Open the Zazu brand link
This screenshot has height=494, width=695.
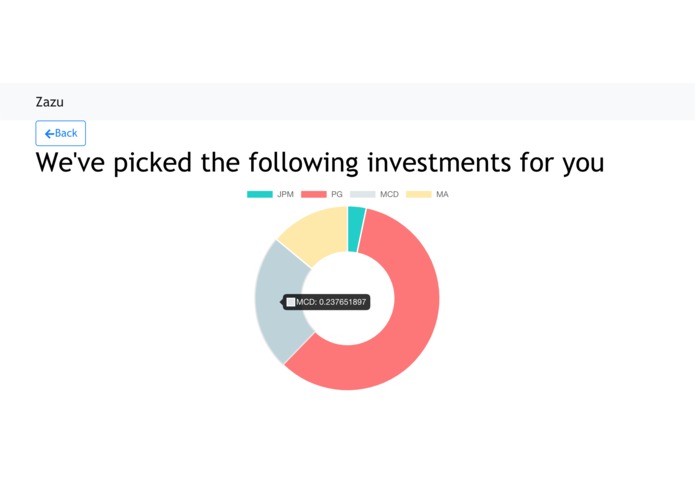click(49, 102)
